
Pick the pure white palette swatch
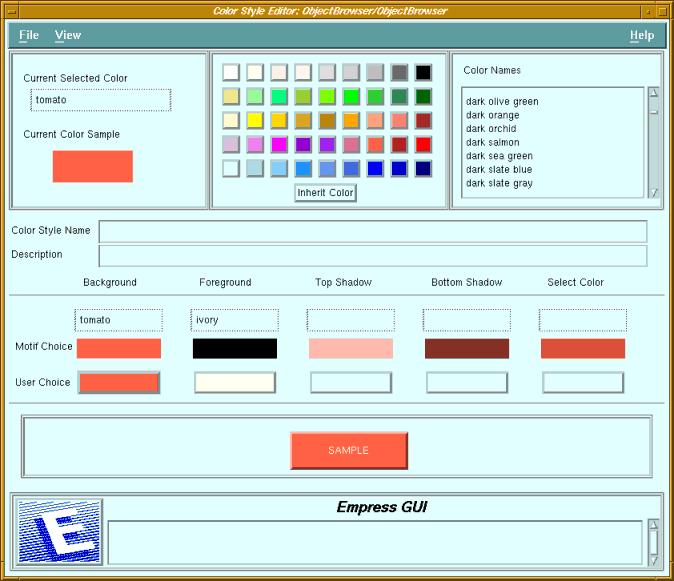click(231, 73)
